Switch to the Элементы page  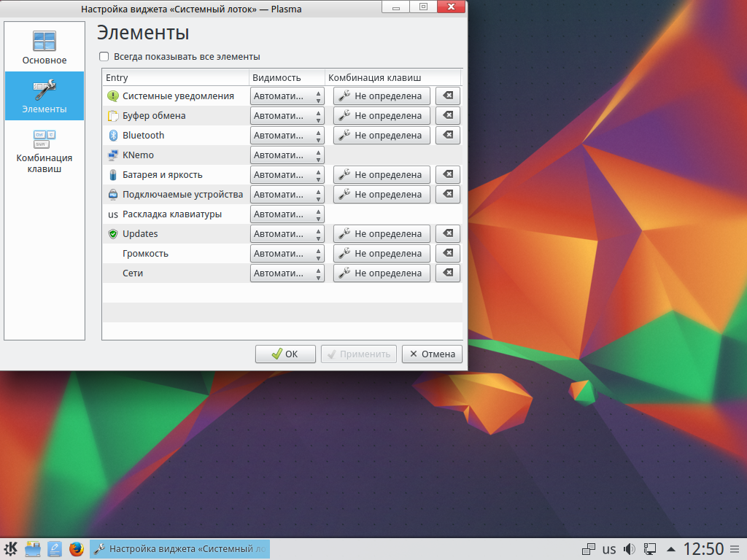[44, 96]
